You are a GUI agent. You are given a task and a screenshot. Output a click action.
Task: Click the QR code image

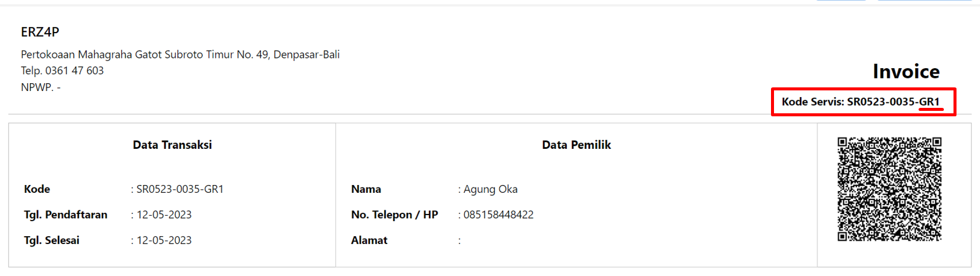pyautogui.click(x=889, y=189)
